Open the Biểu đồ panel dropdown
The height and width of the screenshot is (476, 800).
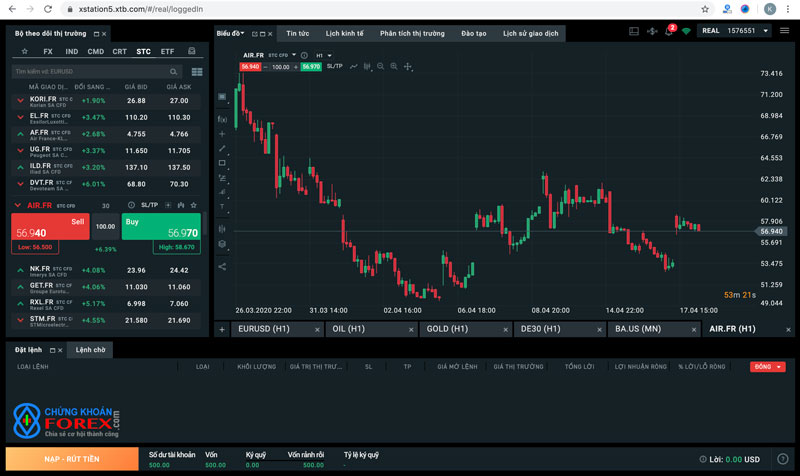230,33
